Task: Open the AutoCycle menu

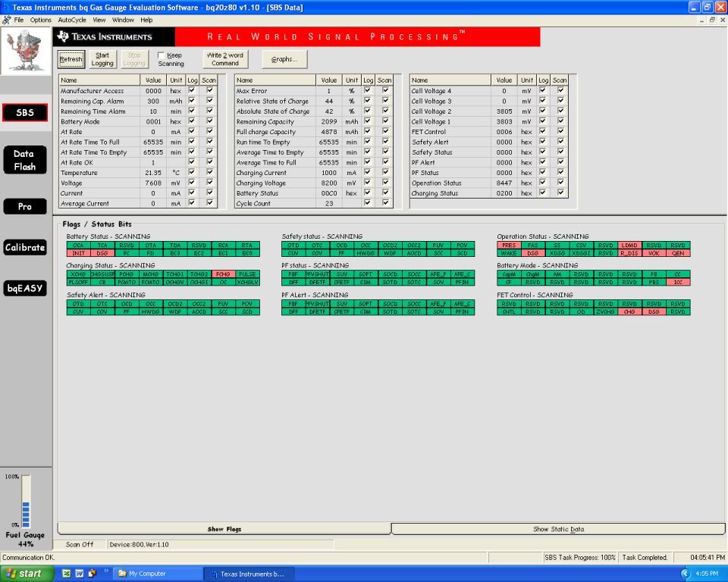Action: click(72, 20)
